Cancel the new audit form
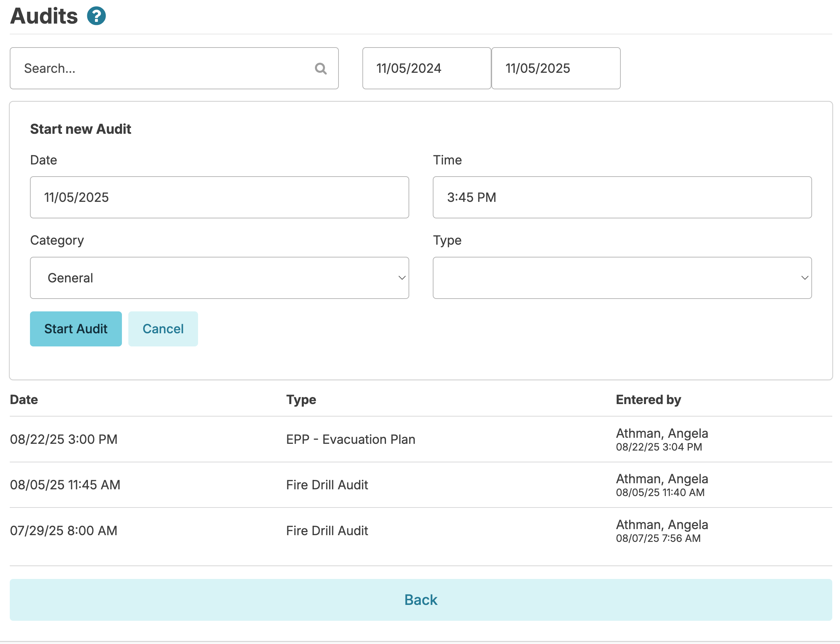Image resolution: width=840 pixels, height=644 pixels. click(163, 329)
